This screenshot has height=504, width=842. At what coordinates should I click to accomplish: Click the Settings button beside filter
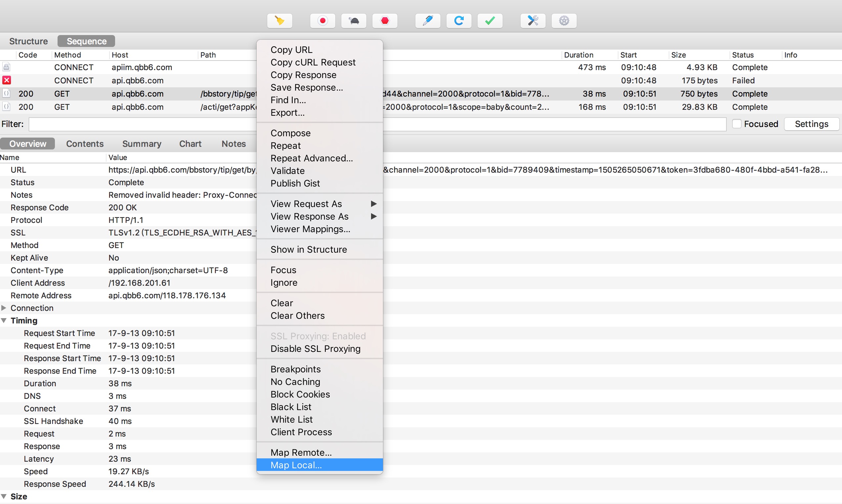point(812,124)
